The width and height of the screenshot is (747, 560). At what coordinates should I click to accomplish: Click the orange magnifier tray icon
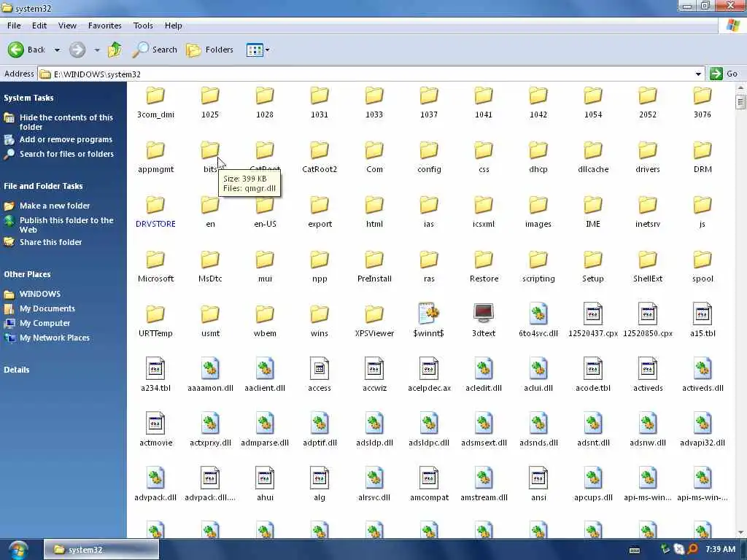(693, 550)
